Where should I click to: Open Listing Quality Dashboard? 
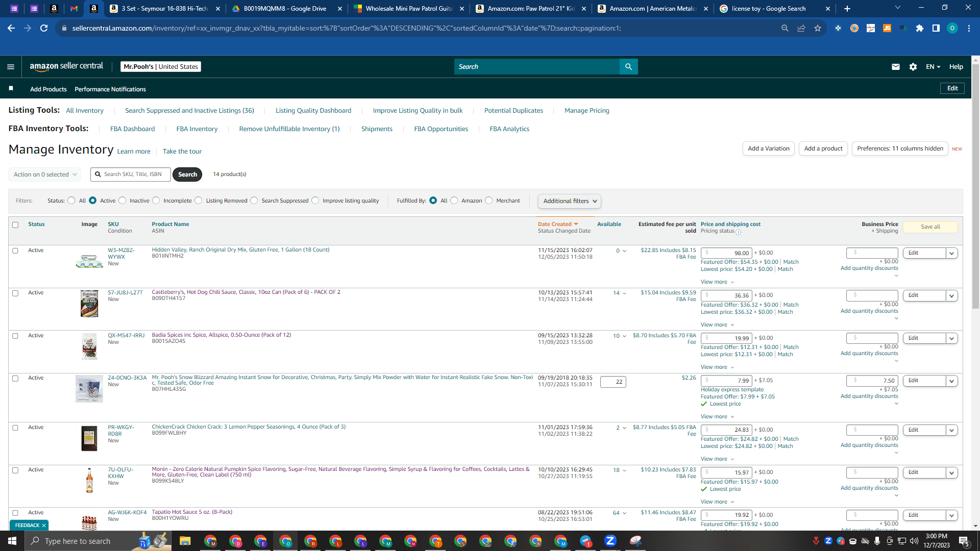pyautogui.click(x=313, y=111)
